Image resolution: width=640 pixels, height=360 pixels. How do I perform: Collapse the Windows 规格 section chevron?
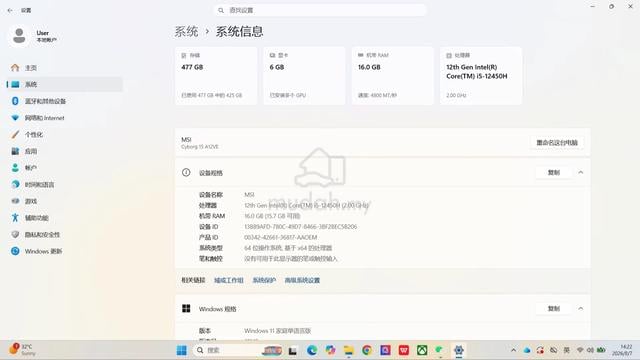point(580,309)
